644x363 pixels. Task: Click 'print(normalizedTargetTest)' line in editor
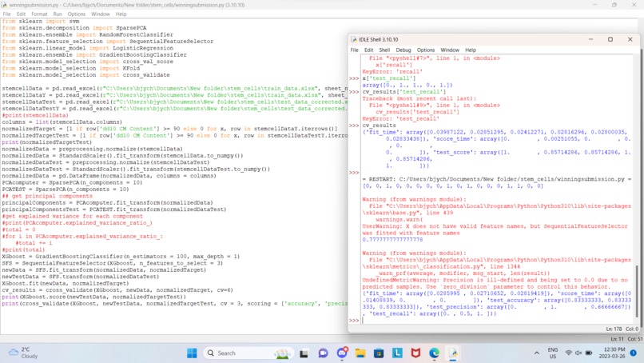pos(47,142)
